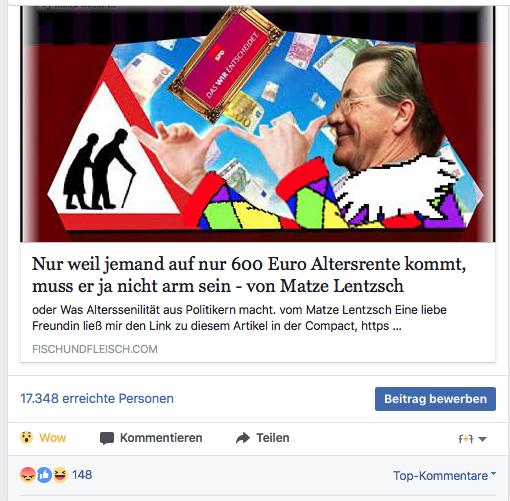Screen dimensions: 510x501
Task: Click the angry face reaction icon
Action: pos(28,475)
